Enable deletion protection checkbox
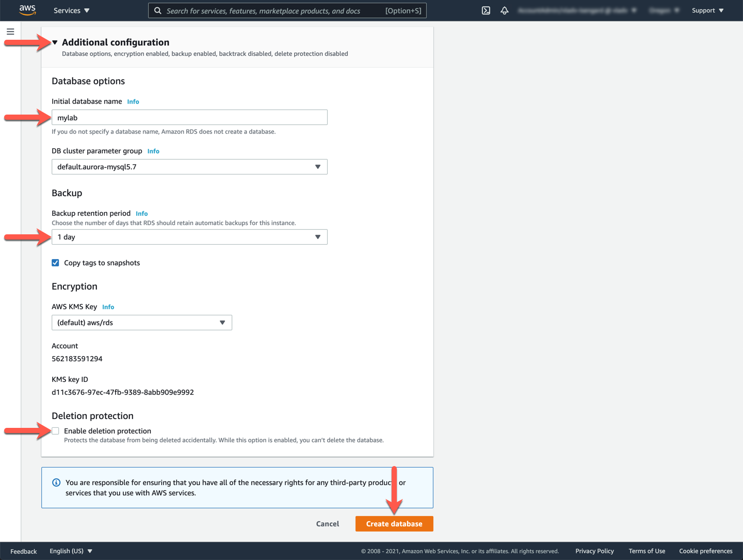This screenshot has width=743, height=560. (x=56, y=431)
